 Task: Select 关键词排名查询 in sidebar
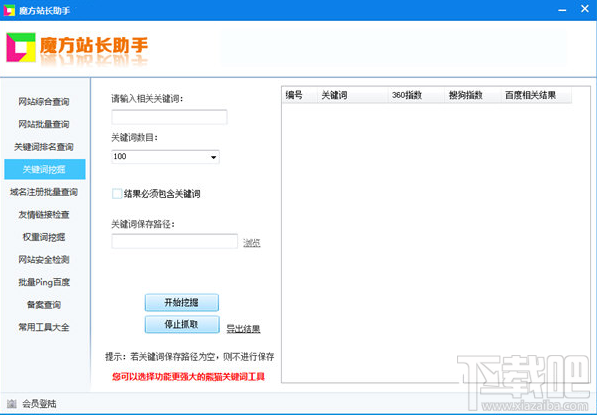point(44,147)
